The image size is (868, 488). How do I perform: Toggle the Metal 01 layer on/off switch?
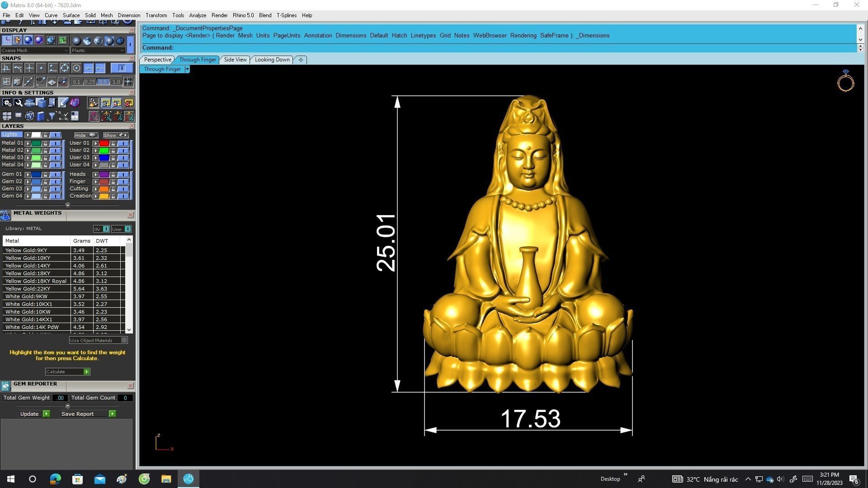55,143
